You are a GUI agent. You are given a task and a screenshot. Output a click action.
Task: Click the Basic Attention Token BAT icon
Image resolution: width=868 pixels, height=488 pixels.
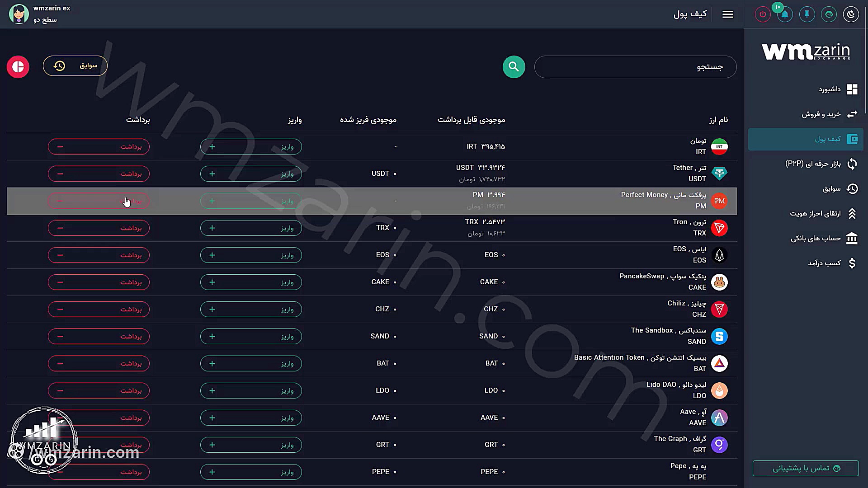click(719, 363)
